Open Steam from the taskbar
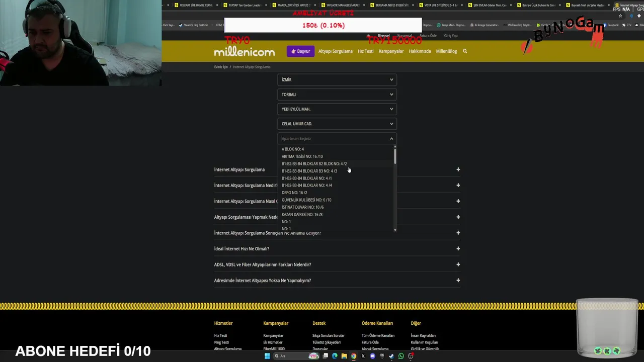 point(391,356)
